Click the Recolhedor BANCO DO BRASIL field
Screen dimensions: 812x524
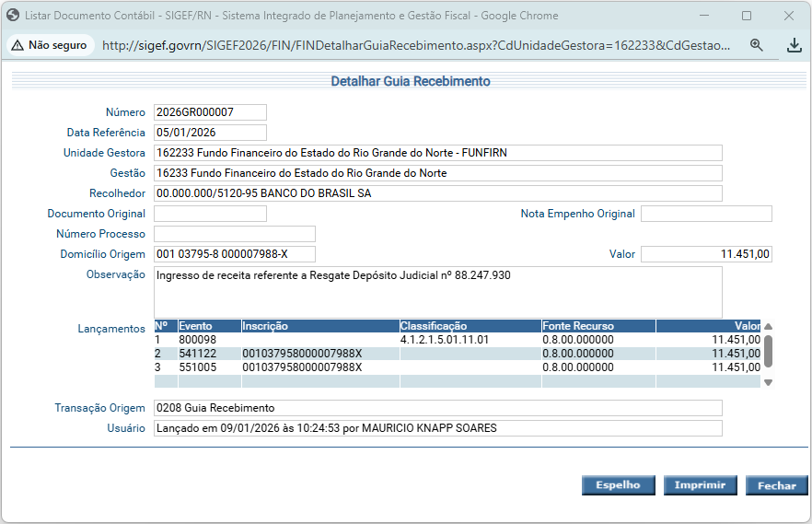coord(437,193)
